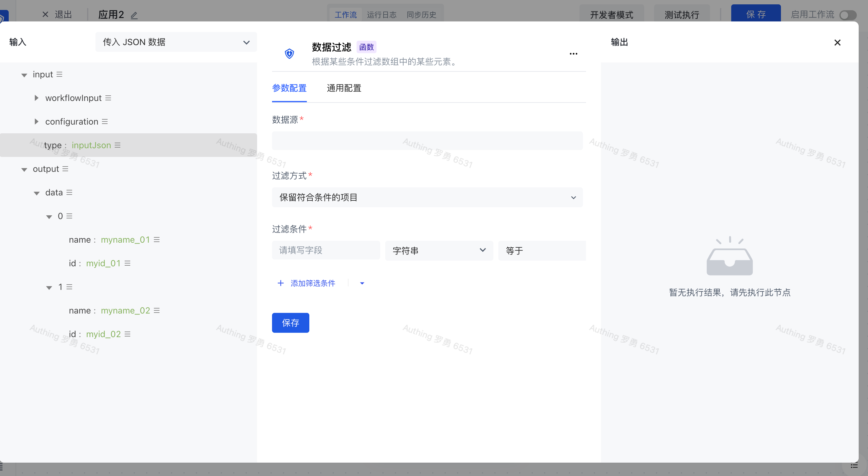Click the blue 保存 button in form
Viewport: 868px width, 476px height.
[290, 323]
